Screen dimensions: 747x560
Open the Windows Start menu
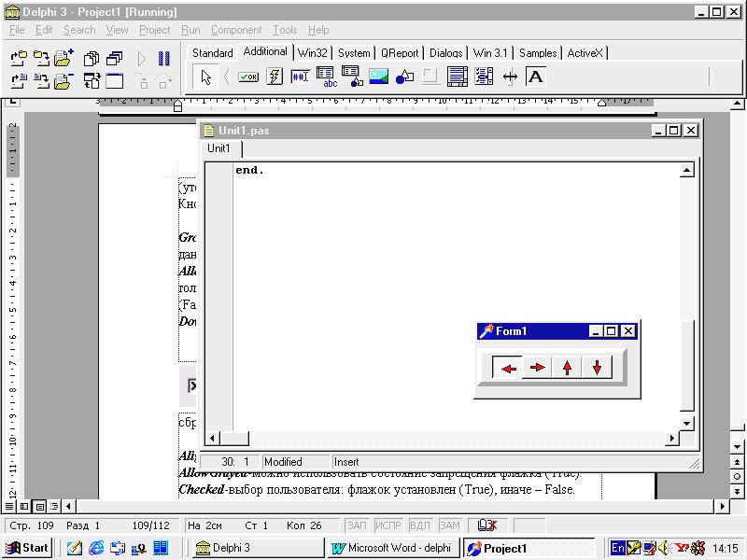pos(27,548)
